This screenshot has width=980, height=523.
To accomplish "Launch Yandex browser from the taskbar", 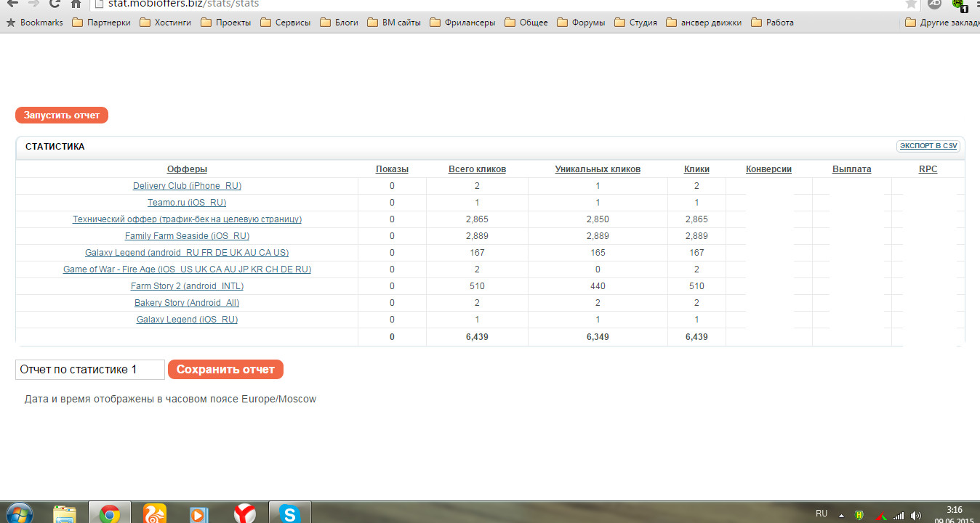I will [x=245, y=514].
